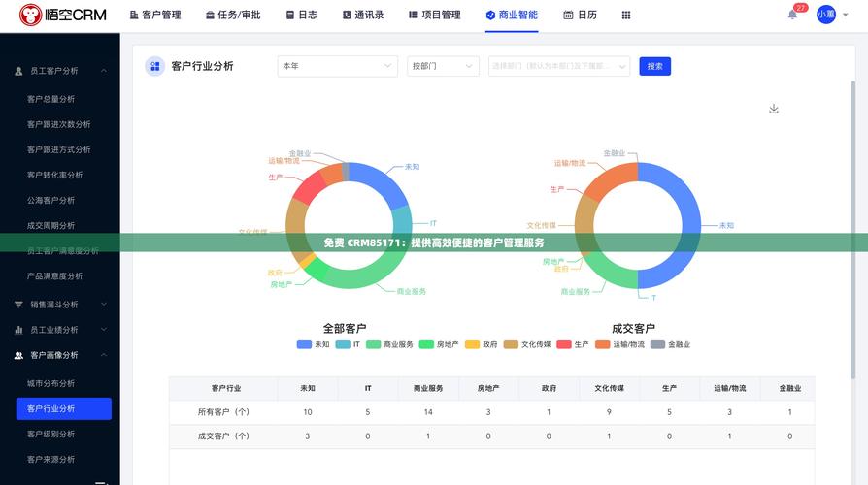The image size is (868, 485).
Task: Switch to 项目管理
Action: click(x=435, y=15)
